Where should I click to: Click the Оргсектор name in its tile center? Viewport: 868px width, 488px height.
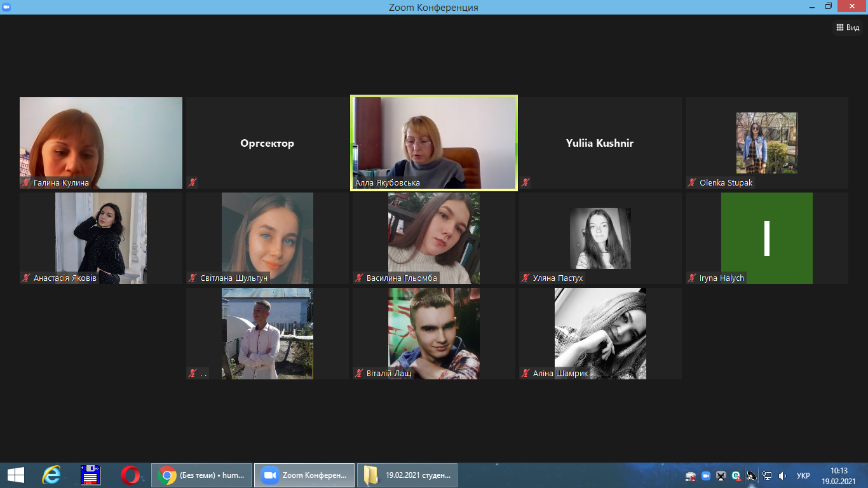point(268,144)
